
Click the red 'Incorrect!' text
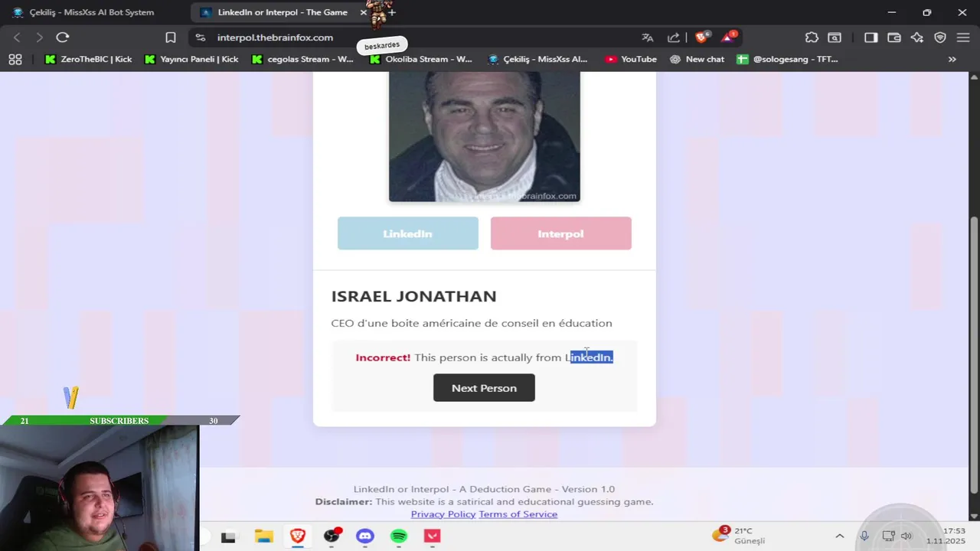tap(383, 357)
